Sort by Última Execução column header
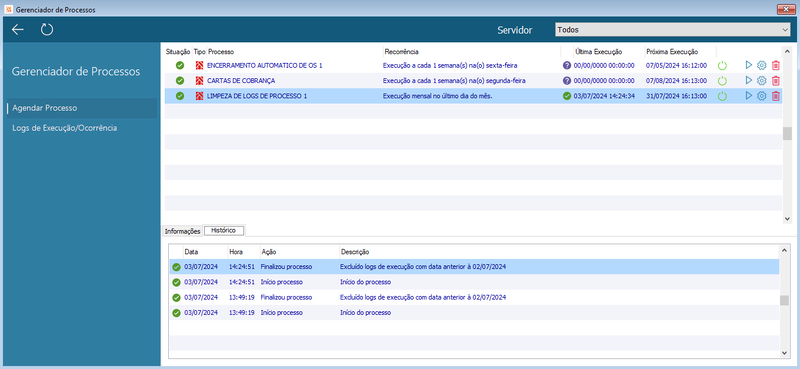 [x=598, y=52]
